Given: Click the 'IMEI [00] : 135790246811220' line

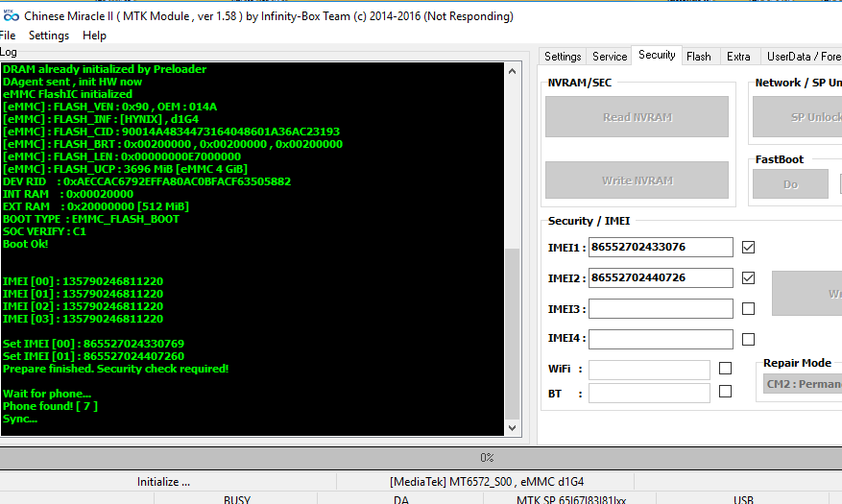Looking at the screenshot, I should coord(83,281).
